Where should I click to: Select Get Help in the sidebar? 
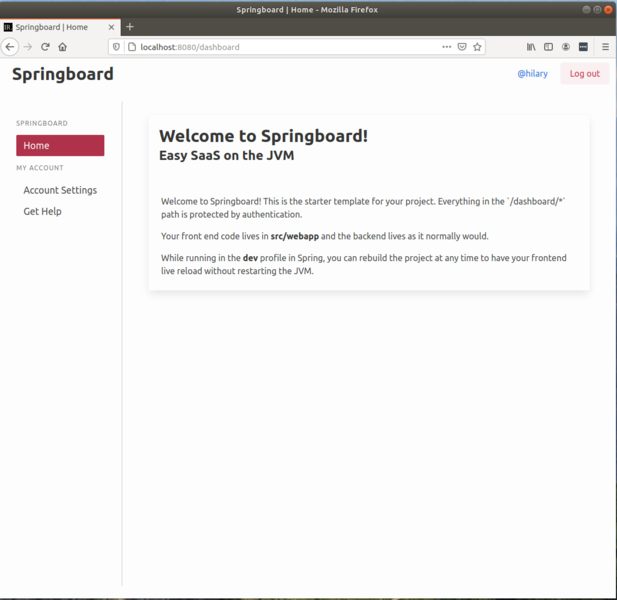coord(42,211)
